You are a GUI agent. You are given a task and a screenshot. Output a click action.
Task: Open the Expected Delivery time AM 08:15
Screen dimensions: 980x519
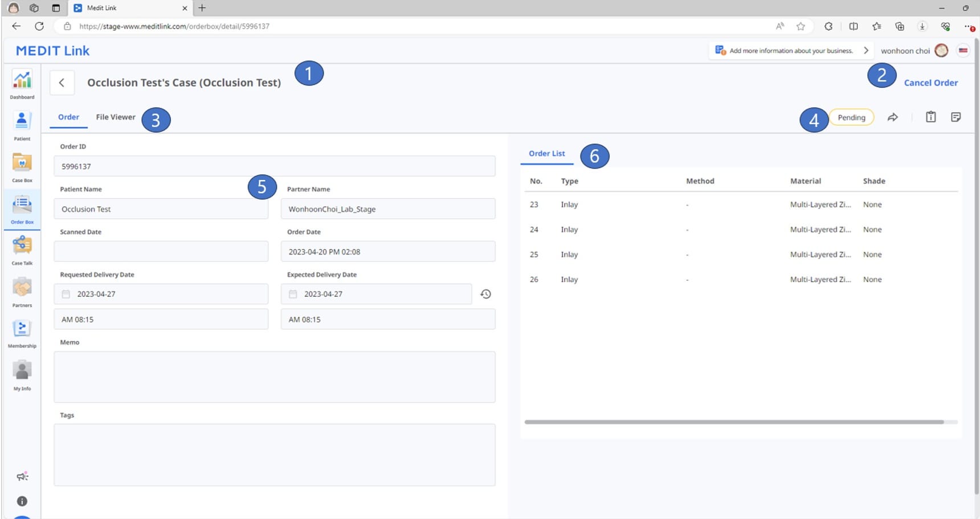tap(388, 319)
